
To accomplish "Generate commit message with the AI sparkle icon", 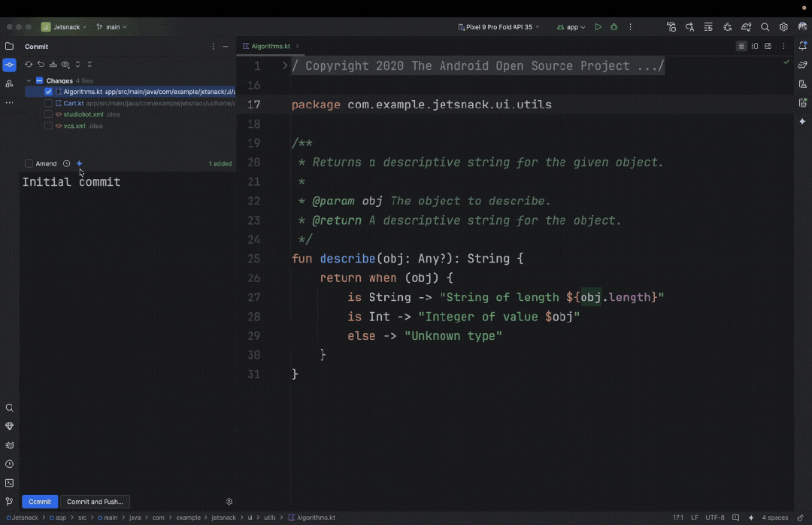I will (80, 163).
